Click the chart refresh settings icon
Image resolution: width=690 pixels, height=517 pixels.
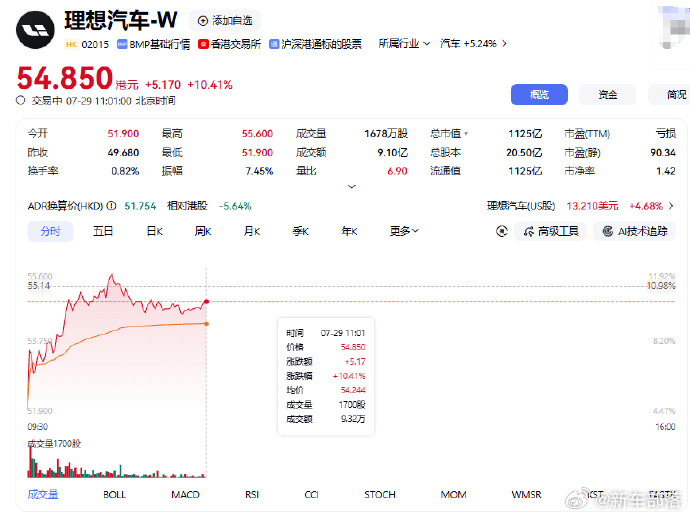pos(502,231)
